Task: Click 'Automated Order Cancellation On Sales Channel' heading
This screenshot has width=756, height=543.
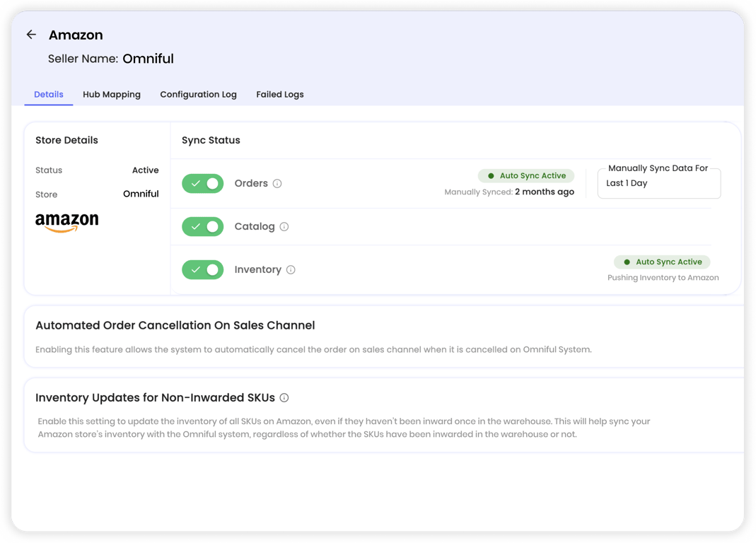Action: [x=175, y=325]
